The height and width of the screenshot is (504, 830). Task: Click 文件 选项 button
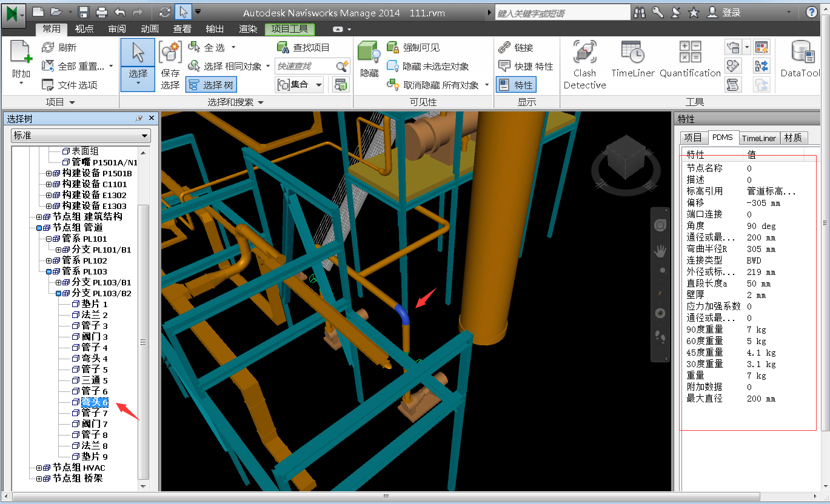click(69, 85)
